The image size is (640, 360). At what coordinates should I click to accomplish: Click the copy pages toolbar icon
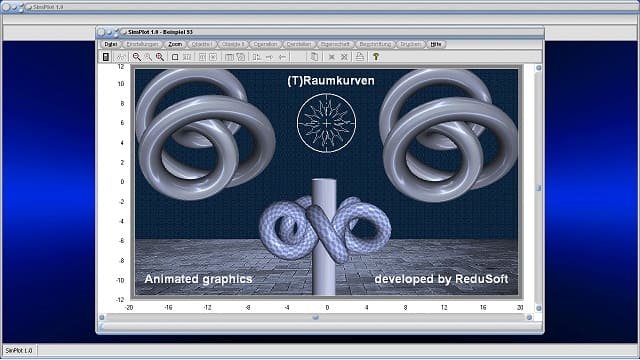(314, 57)
